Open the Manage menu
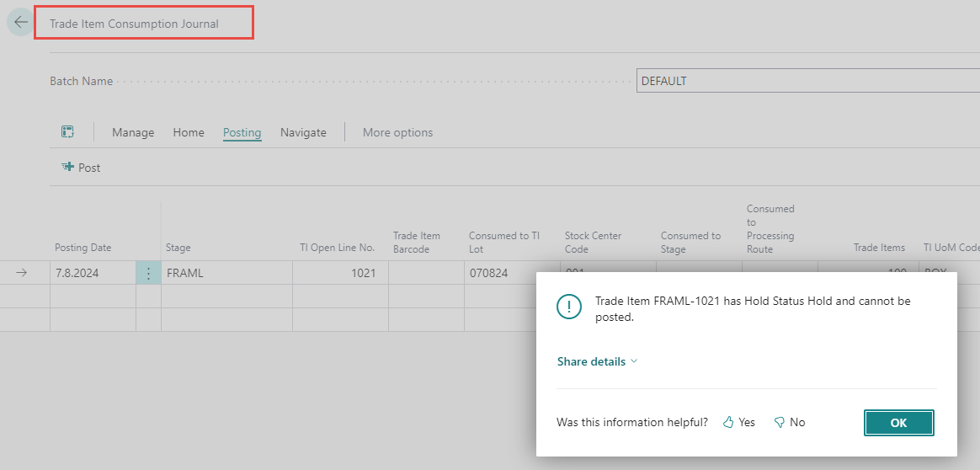 133,132
